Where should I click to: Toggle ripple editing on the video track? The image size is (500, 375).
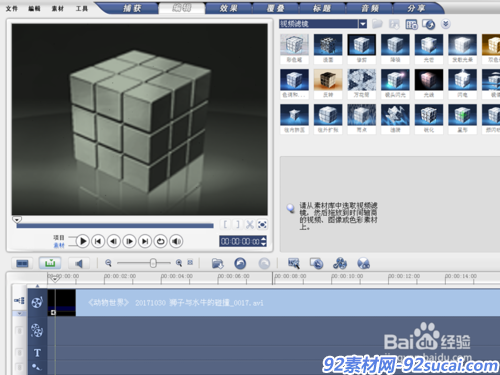point(19,301)
